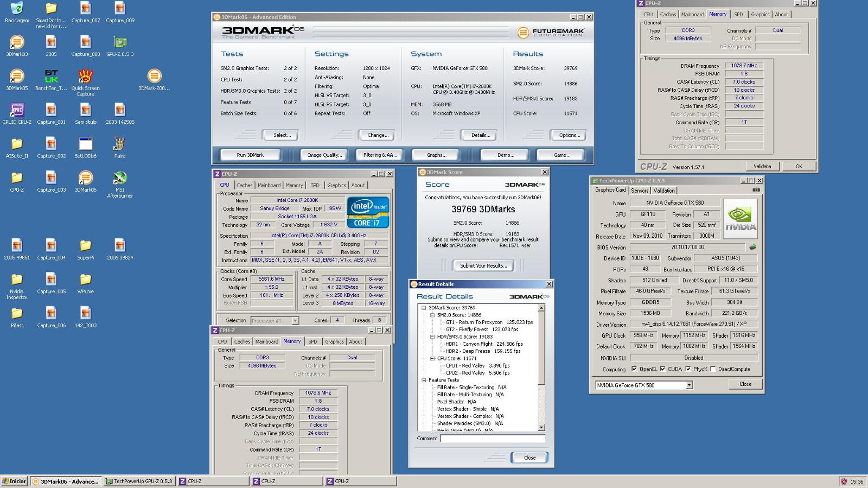Launch the 3DMark06 desktop shortcut
868x488 pixels.
point(85,182)
